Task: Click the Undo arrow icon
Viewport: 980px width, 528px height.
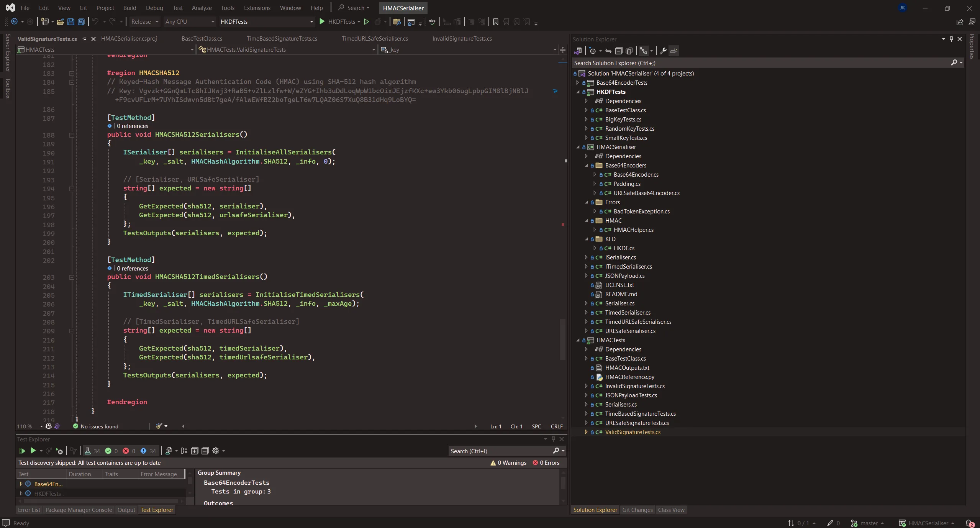Action: (x=95, y=22)
